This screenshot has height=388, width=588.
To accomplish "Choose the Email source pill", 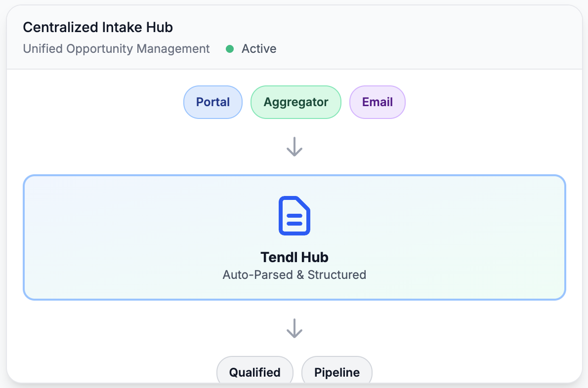I will [377, 102].
